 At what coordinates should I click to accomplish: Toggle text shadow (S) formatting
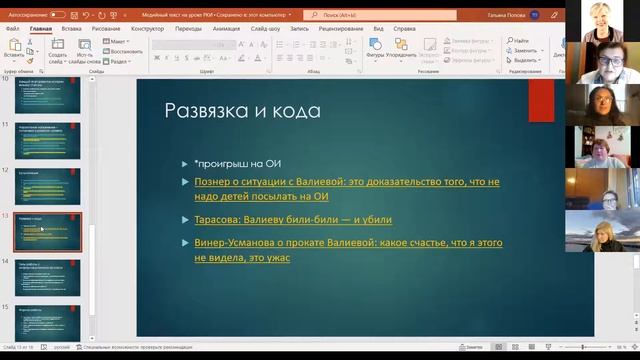point(187,58)
